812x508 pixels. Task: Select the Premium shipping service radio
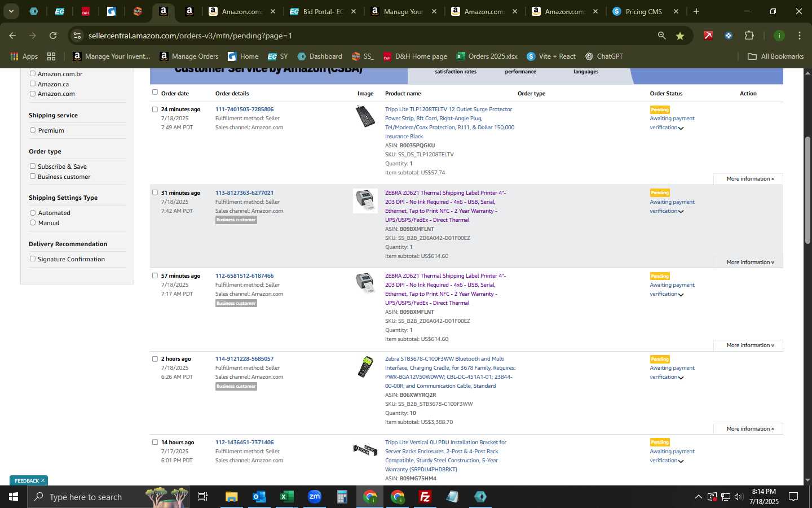33,130
